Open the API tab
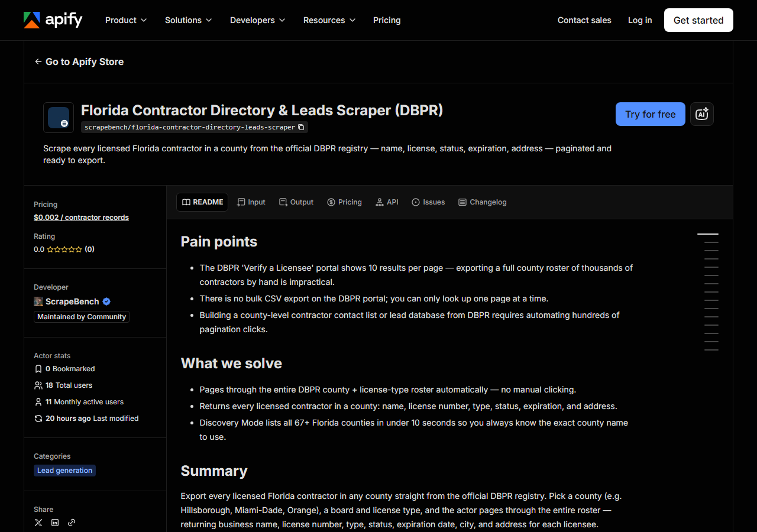Viewport: 757px width, 532px height. tap(387, 202)
